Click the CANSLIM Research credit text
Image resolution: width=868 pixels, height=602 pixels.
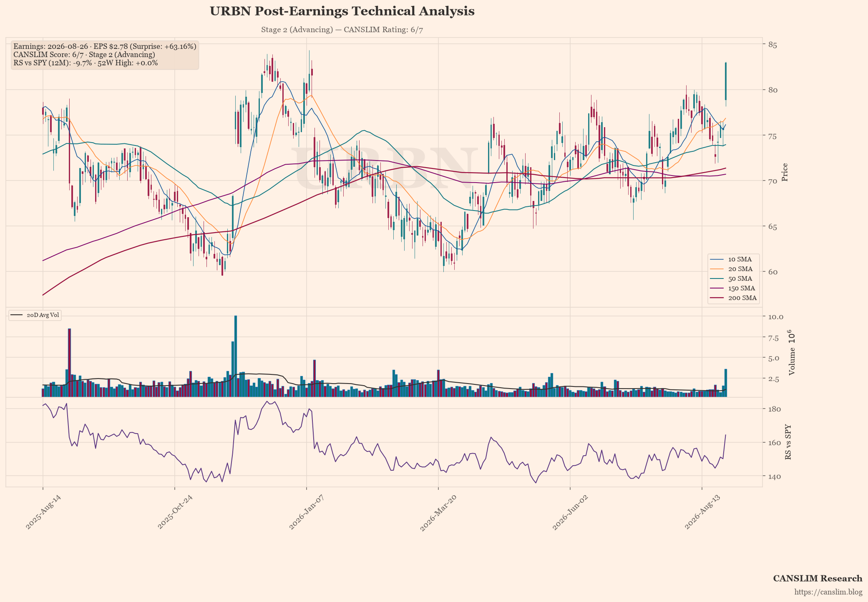coord(818,579)
